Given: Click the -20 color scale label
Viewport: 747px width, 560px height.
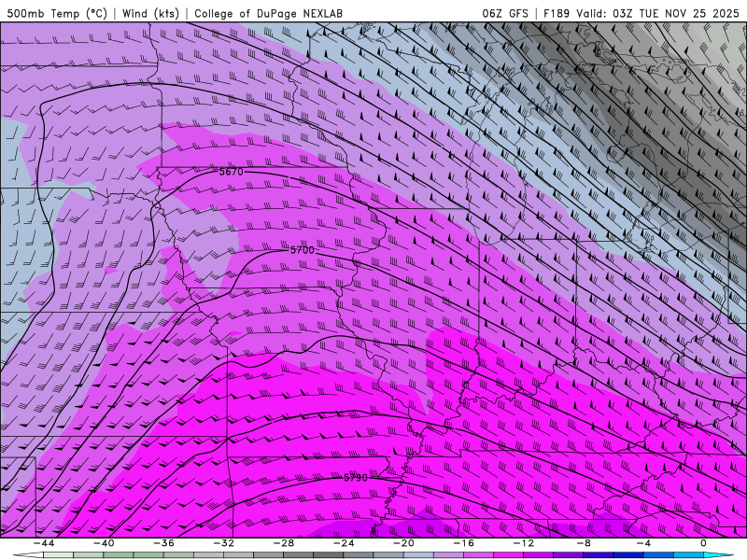Looking at the screenshot, I should tap(403, 543).
